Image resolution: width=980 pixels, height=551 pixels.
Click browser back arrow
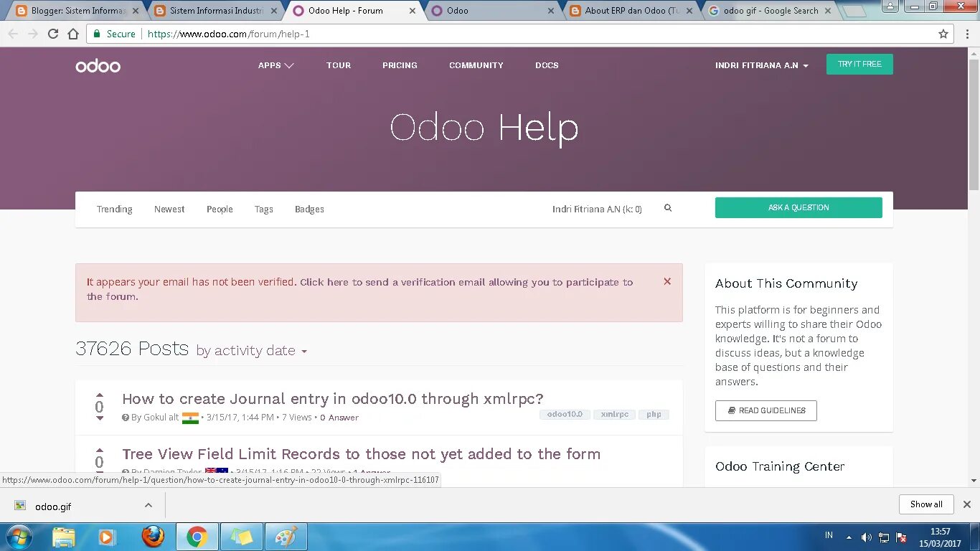[x=13, y=34]
